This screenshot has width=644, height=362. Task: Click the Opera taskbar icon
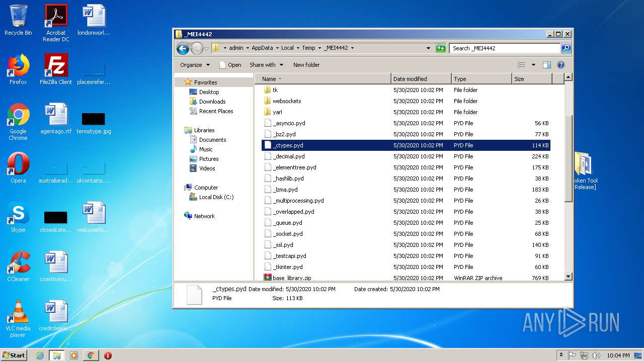(108, 355)
